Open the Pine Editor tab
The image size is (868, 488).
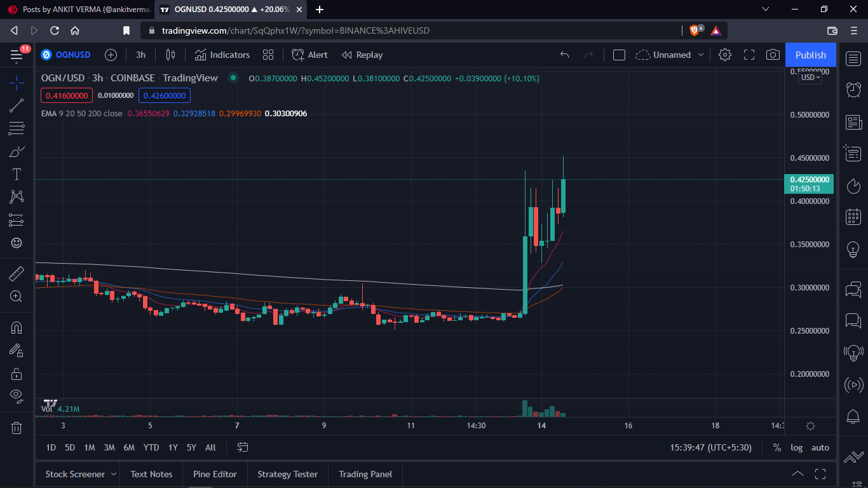coord(215,474)
